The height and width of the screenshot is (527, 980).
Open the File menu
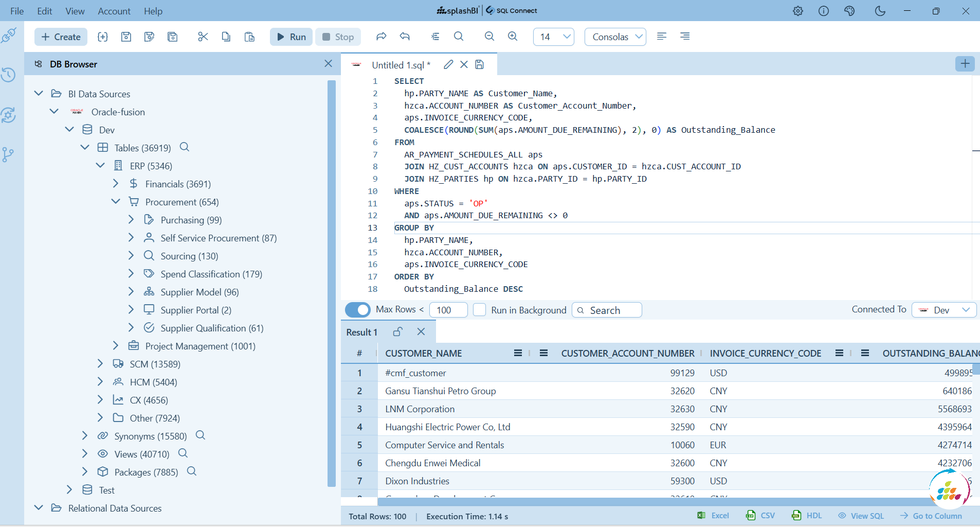tap(17, 11)
